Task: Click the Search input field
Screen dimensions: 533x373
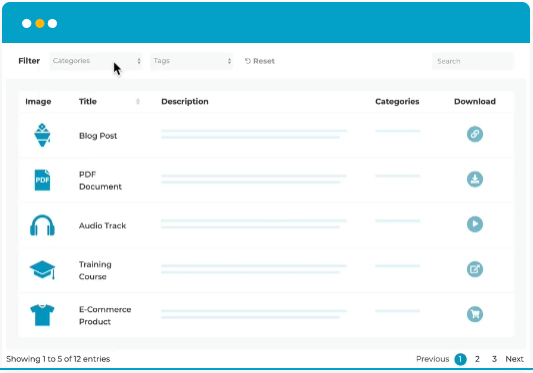Action: click(473, 61)
